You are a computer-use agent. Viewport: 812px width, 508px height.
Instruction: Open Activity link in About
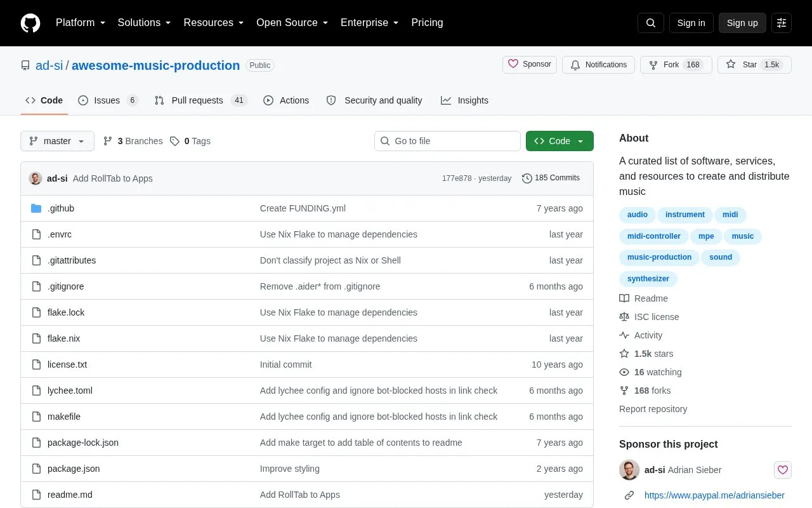[x=641, y=335]
